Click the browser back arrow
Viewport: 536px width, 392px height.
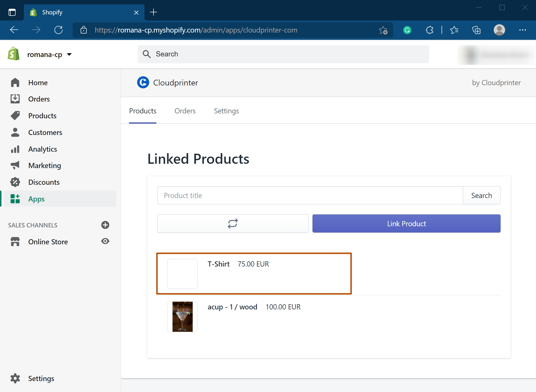[14, 30]
